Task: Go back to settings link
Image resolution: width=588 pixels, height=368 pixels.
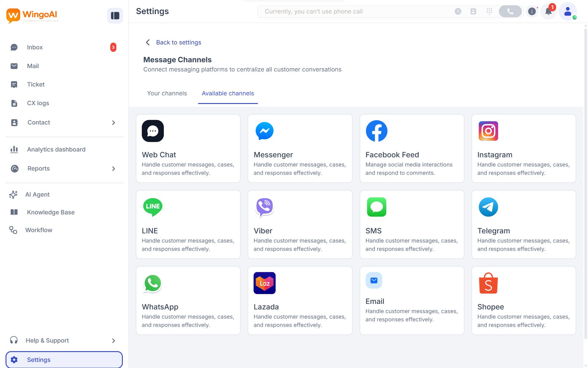Action: point(178,43)
